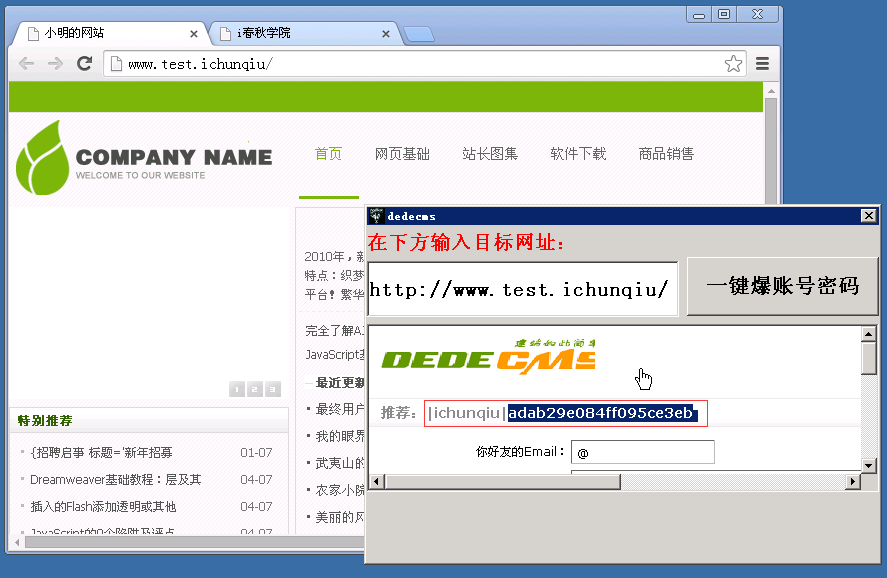Click dedecms horizontal scrollbar left arrow
The image size is (887, 578).
(376, 482)
